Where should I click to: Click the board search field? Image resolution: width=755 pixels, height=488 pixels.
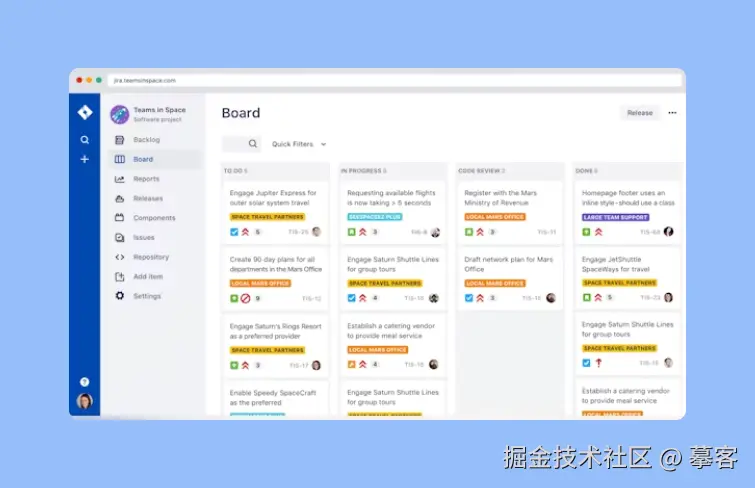coord(241,144)
